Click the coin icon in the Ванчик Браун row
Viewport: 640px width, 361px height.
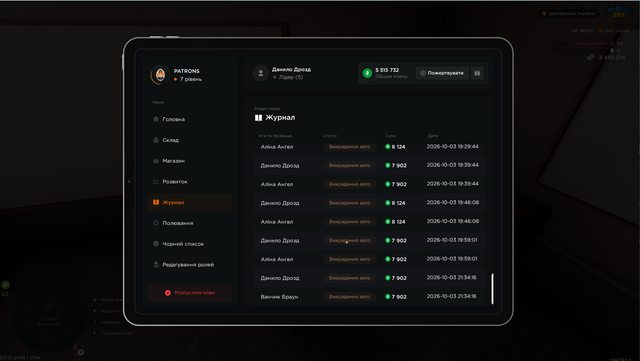coord(388,297)
